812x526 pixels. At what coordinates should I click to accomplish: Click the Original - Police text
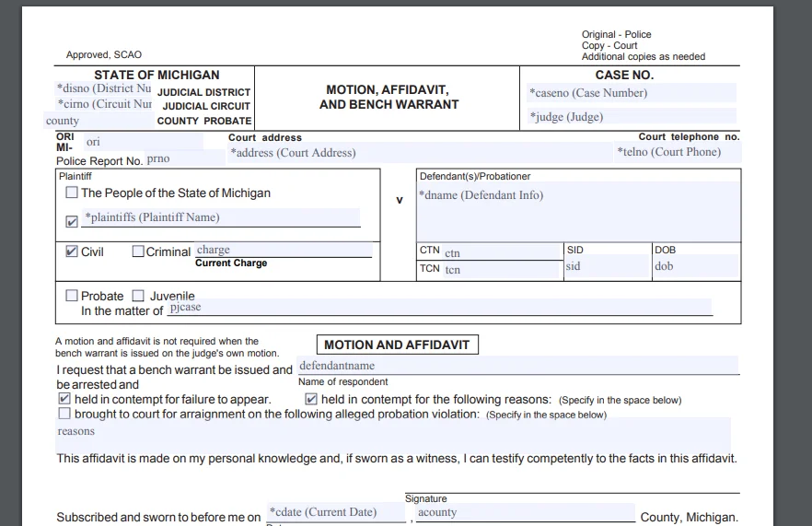click(x=616, y=34)
